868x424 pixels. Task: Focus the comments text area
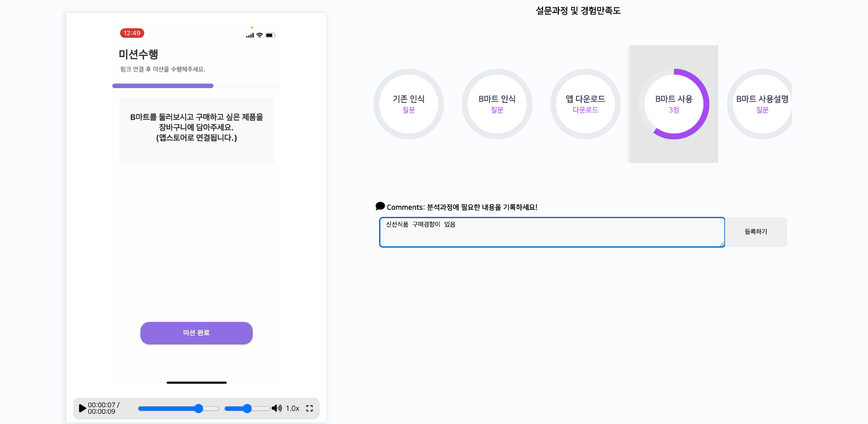[552, 232]
